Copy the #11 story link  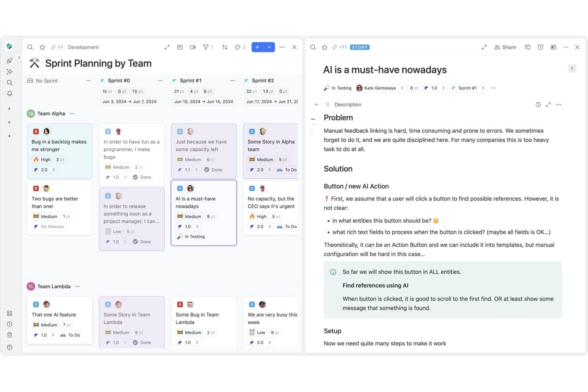click(340, 47)
